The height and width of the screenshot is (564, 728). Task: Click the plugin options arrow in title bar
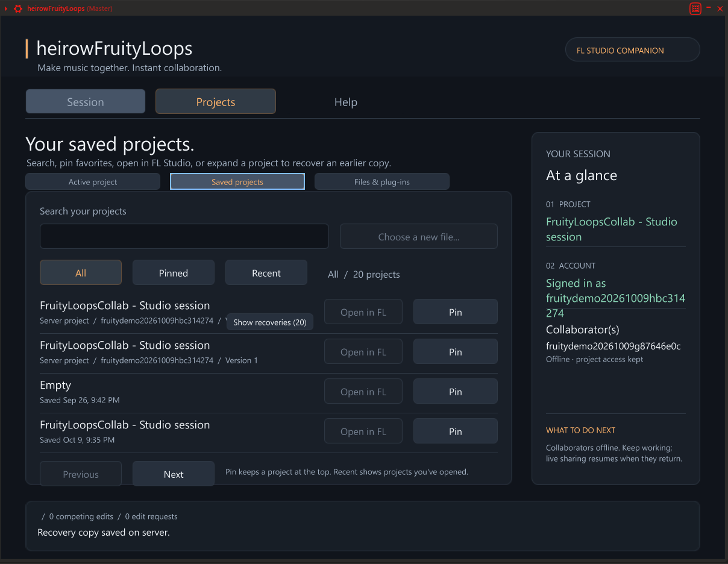click(6, 8)
